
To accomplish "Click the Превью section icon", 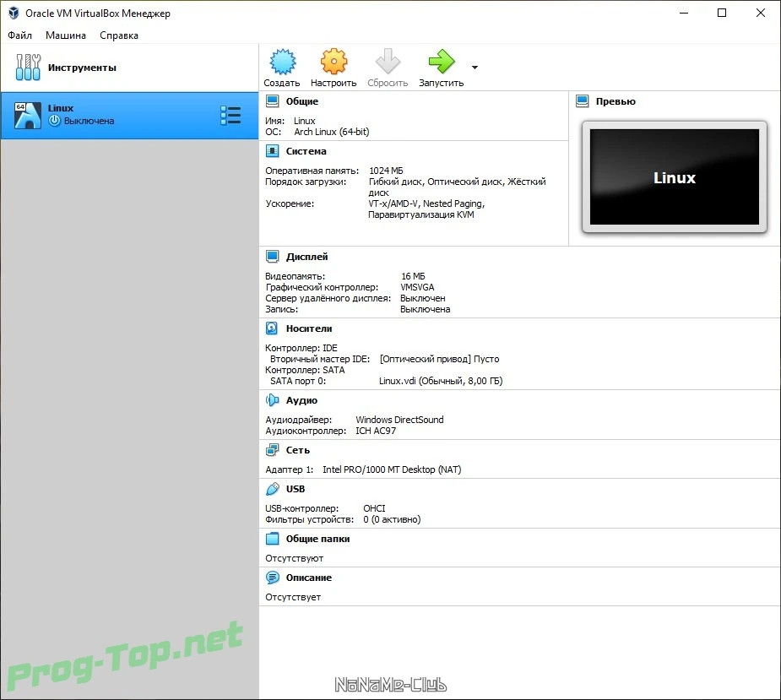I will pos(582,101).
